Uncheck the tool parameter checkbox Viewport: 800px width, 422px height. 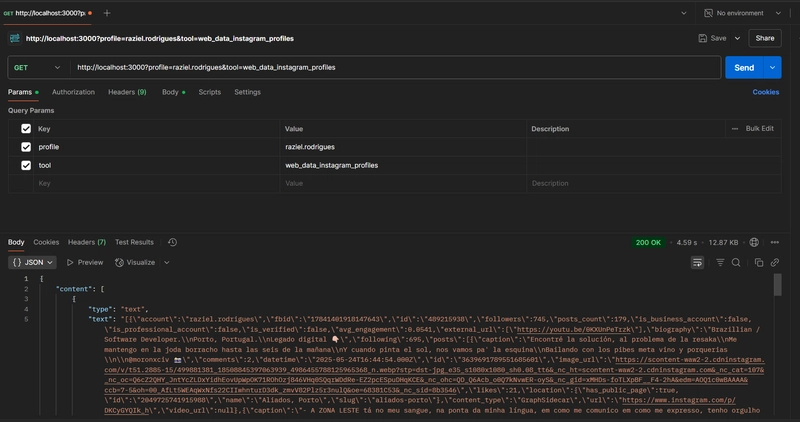[26, 165]
